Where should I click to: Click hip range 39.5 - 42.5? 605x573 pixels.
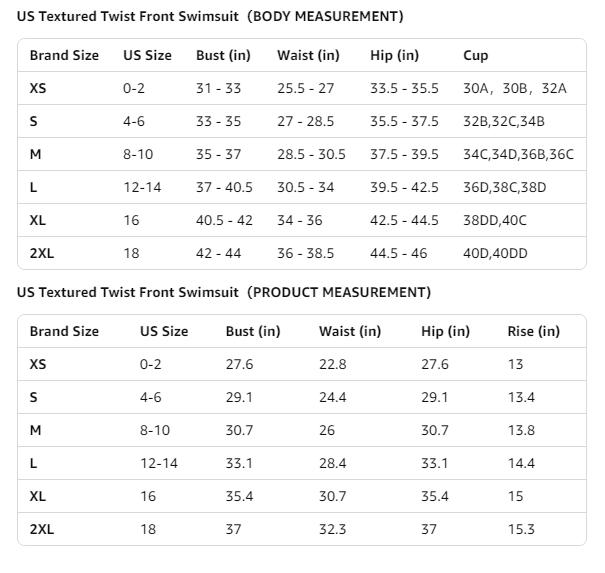coord(404,187)
